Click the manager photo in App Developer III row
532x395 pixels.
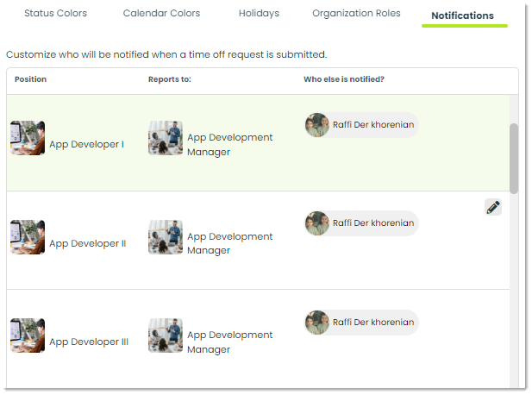[x=166, y=335]
